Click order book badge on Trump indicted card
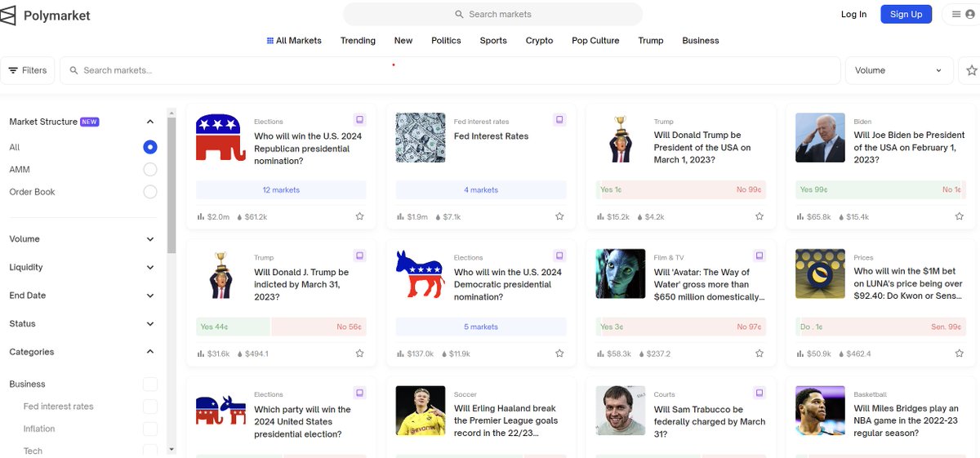Screen dimensions: 980x458 pyautogui.click(x=359, y=256)
